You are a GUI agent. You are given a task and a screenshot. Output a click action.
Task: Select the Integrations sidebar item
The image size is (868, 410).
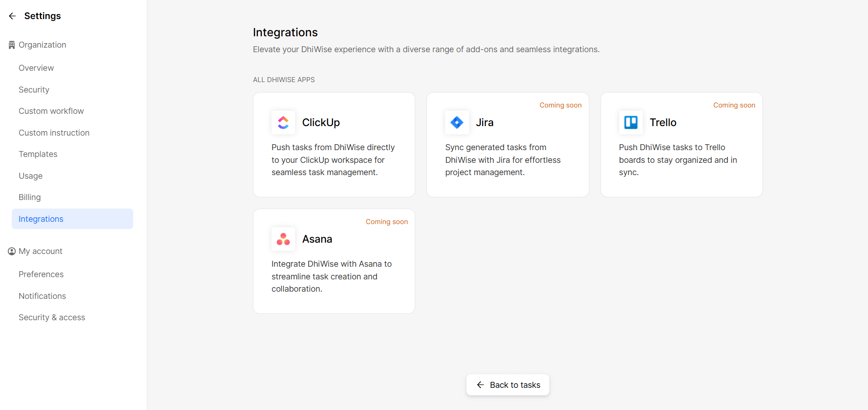click(73, 219)
